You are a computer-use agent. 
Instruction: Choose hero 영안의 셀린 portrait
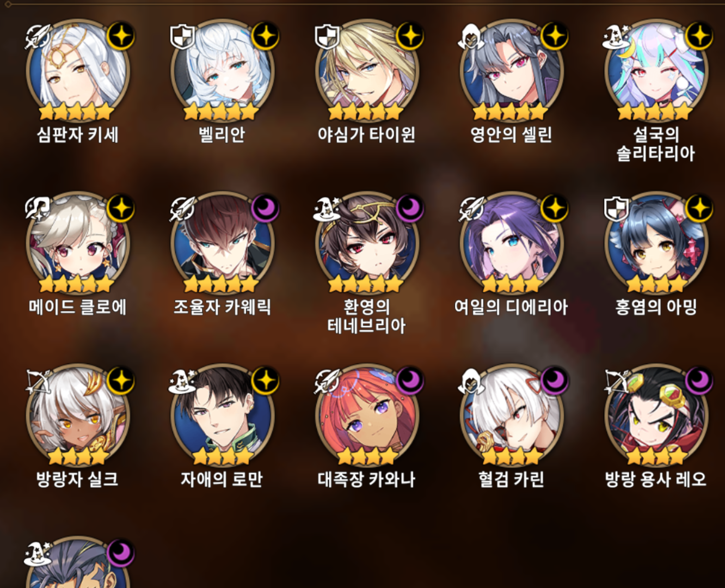click(x=511, y=71)
